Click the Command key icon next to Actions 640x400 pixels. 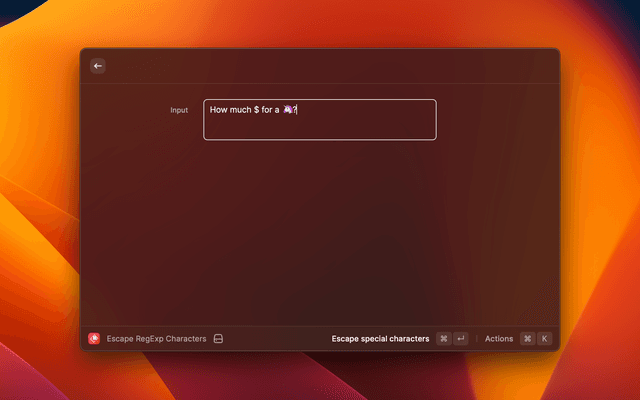pos(527,339)
